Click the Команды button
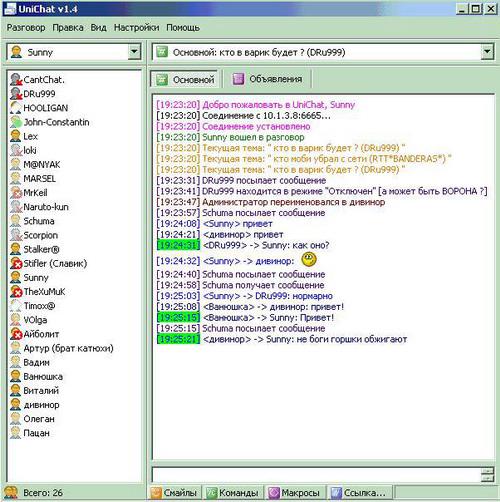Image resolution: width=500 pixels, height=502 pixels. pos(233,492)
